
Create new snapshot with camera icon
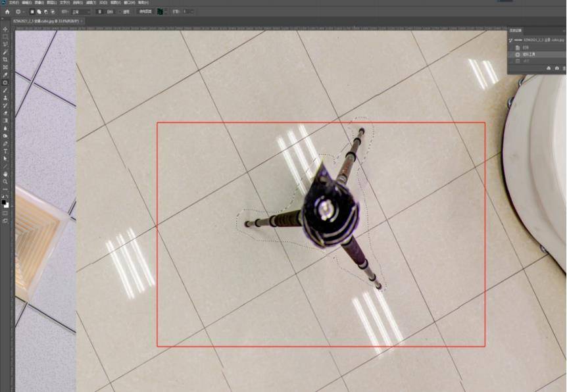[x=556, y=68]
